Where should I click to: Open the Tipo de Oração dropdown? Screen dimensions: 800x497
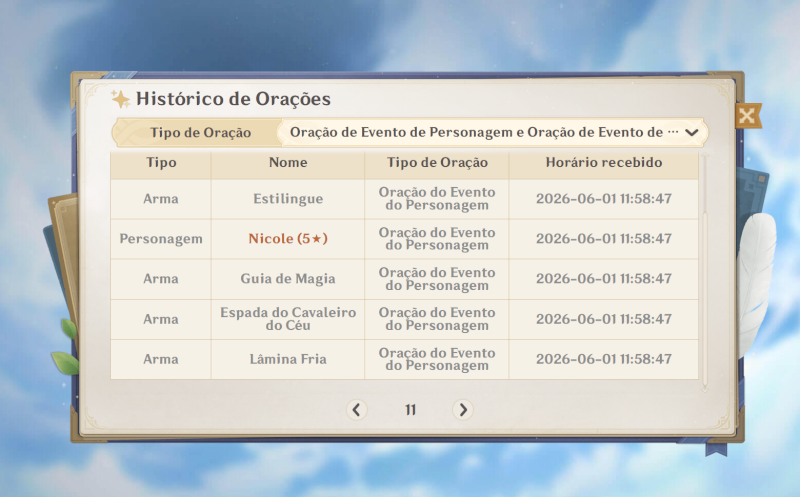492,133
